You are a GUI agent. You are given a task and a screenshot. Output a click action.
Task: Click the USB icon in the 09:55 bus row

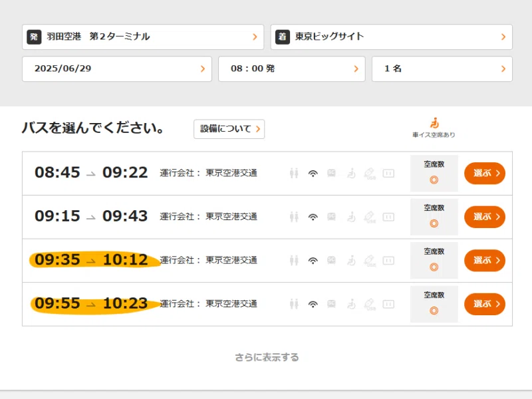point(370,304)
